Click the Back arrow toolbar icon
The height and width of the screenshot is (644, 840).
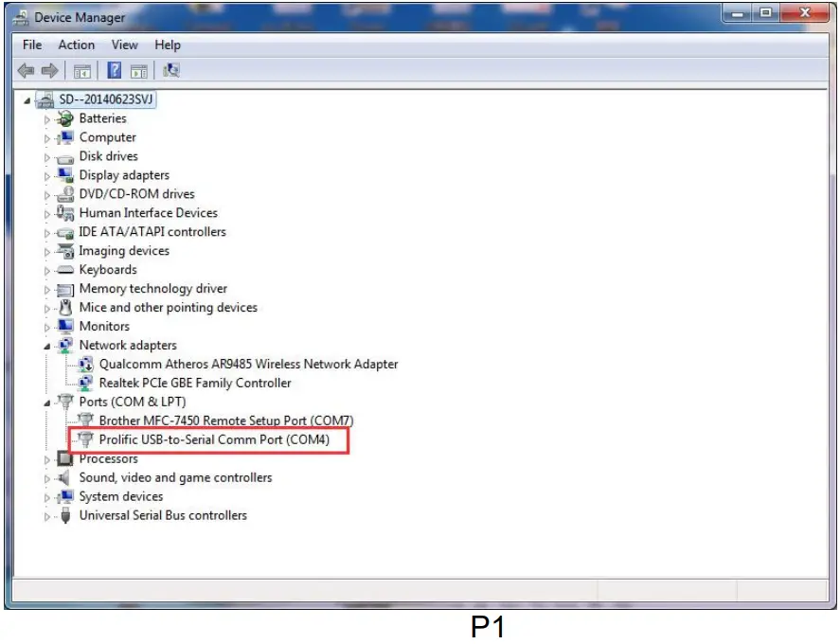(26, 70)
